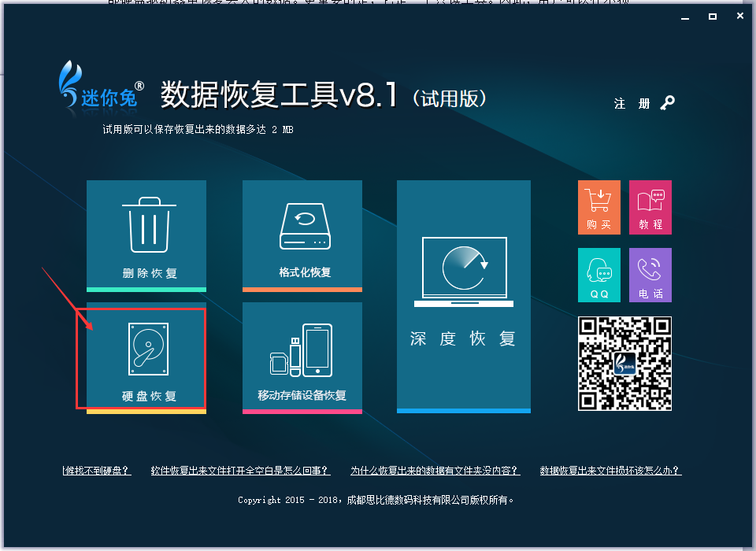
Task: Open 移动存储设备恢复 removable device recovery
Action: click(302, 358)
